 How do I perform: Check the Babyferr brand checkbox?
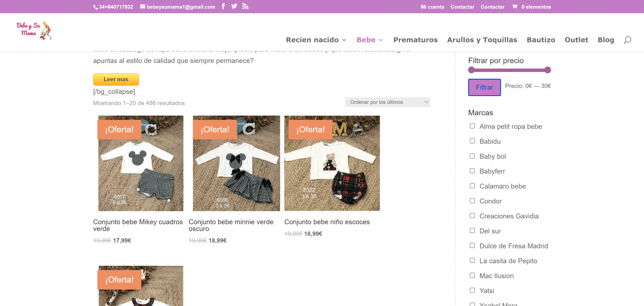point(472,171)
